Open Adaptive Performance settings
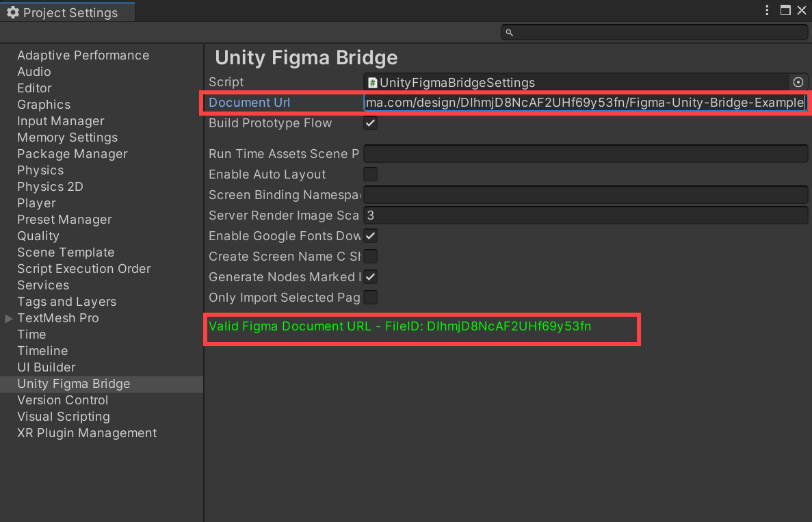 point(83,55)
